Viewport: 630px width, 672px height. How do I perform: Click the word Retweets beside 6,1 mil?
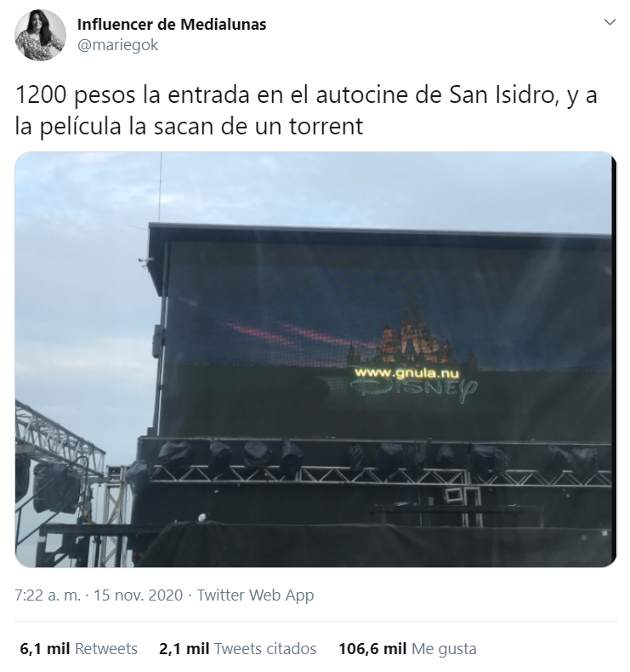point(106,649)
